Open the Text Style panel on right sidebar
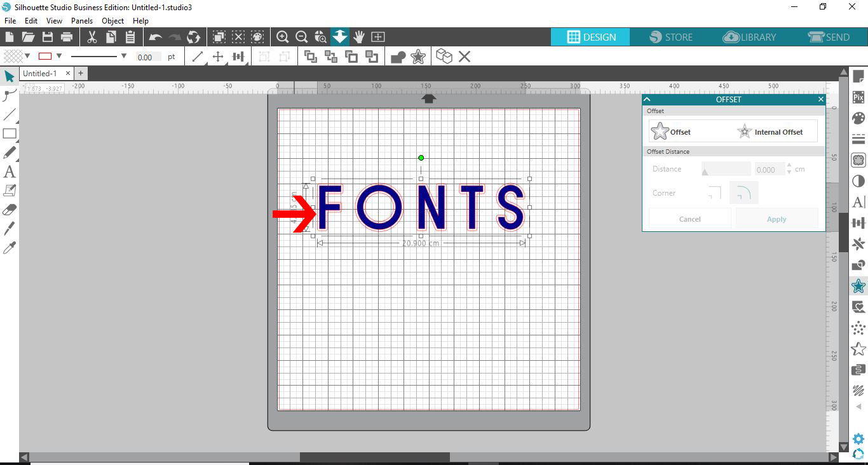This screenshot has width=868, height=465. [x=858, y=202]
